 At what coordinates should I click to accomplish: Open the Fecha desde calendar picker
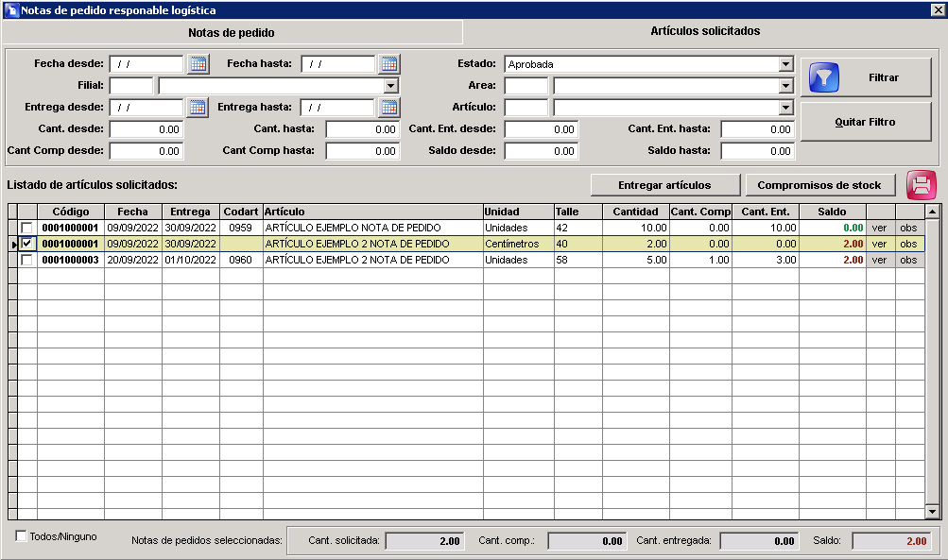click(x=198, y=64)
